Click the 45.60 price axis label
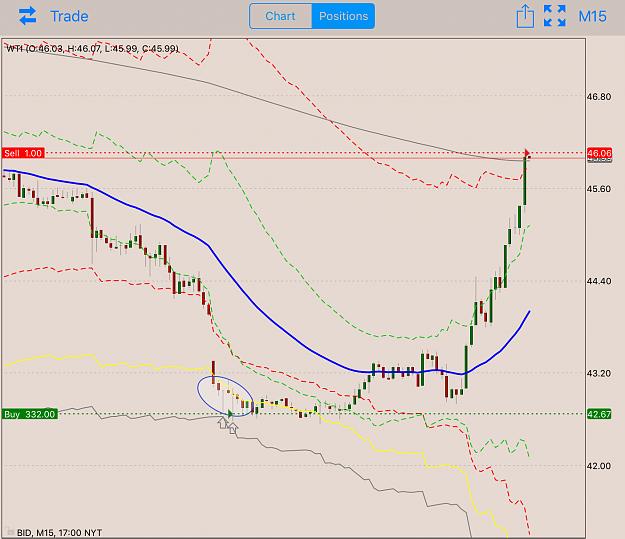The image size is (625, 539). coord(598,189)
